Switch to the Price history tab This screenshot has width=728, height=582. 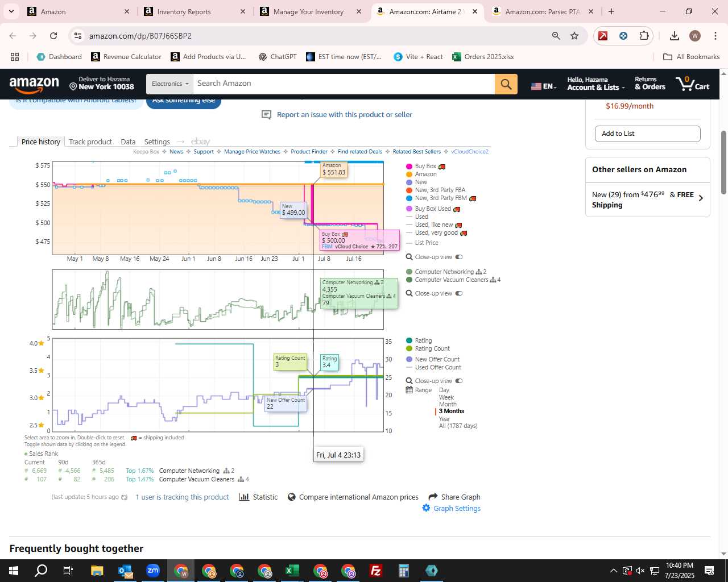[x=40, y=142]
